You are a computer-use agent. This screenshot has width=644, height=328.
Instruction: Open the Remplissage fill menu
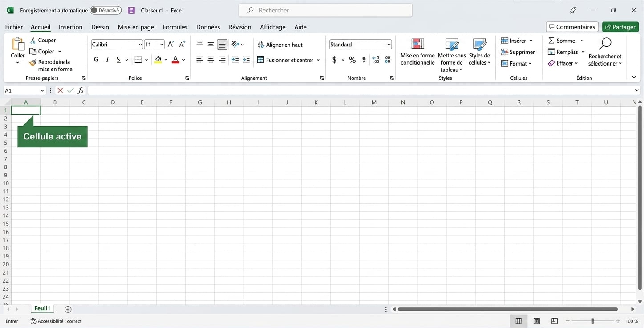[566, 52]
